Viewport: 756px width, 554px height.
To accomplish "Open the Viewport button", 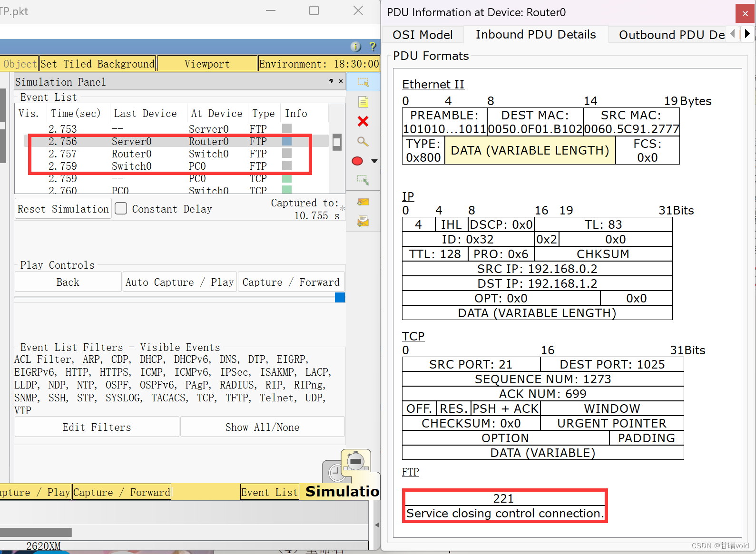I will (207, 64).
